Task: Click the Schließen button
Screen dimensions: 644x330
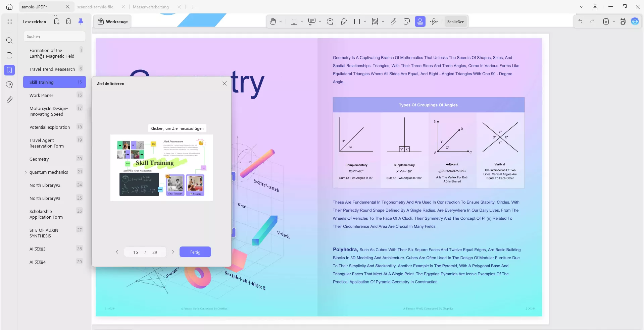Action: (456, 21)
